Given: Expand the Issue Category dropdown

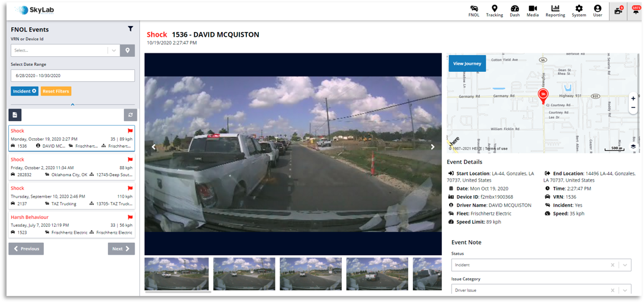Looking at the screenshot, I should click(x=625, y=290).
